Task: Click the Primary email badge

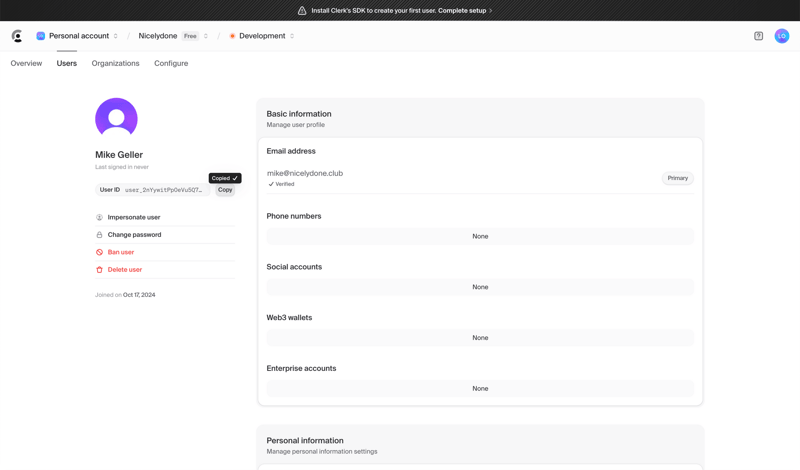Action: (678, 178)
